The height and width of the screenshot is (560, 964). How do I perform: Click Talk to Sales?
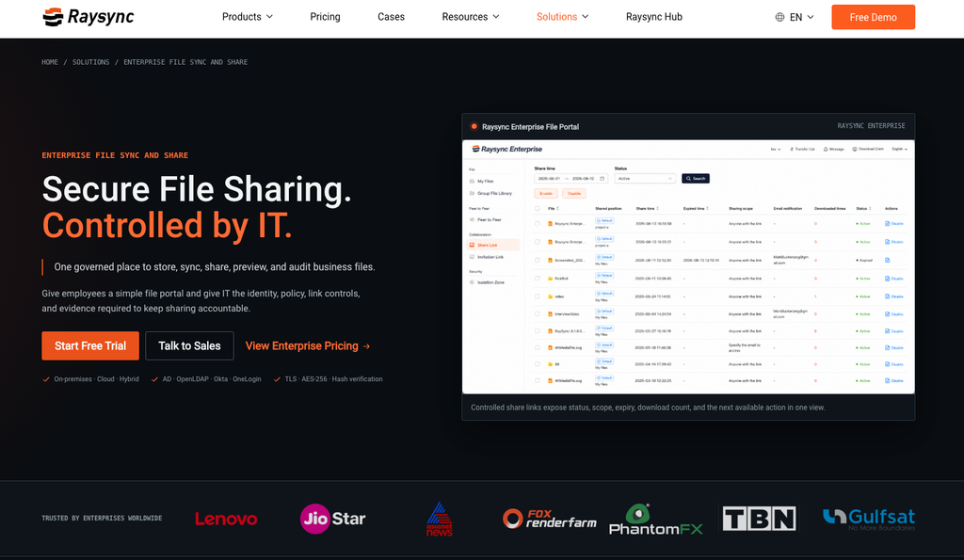click(x=189, y=346)
